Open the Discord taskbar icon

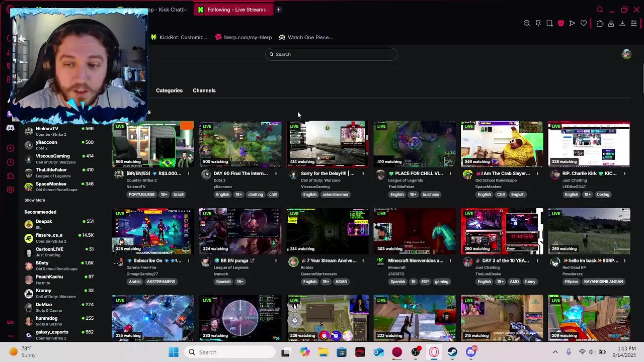pyautogui.click(x=471, y=352)
